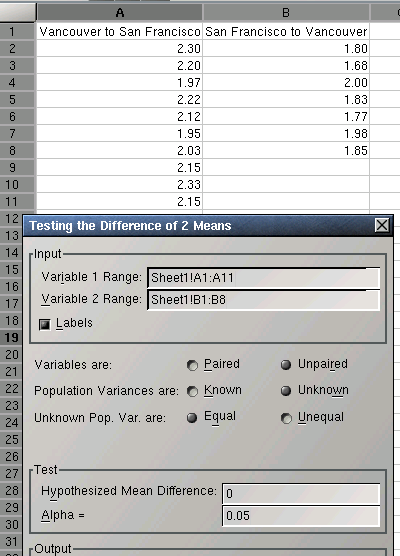Click cell A1 Vancouver to San Francisco
The width and height of the screenshot is (400, 556).
120,31
